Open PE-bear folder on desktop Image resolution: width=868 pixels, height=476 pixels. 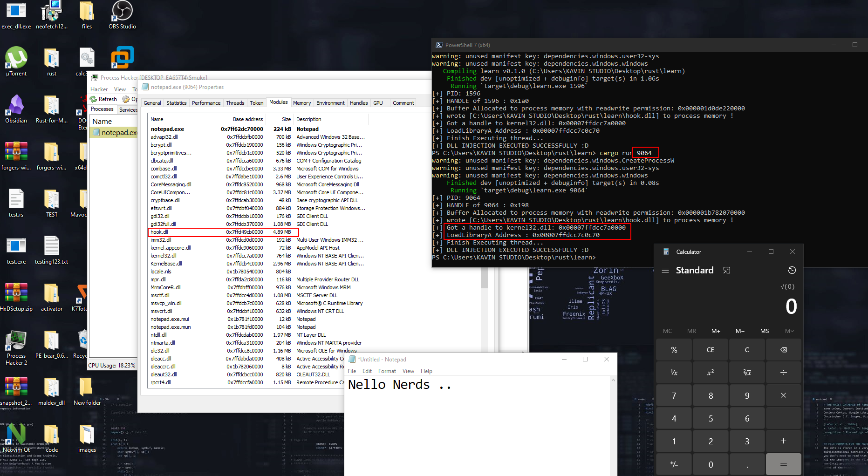52,344
